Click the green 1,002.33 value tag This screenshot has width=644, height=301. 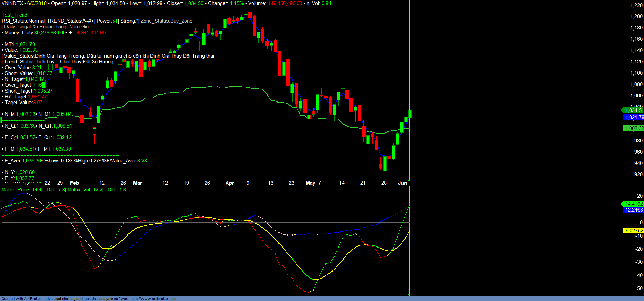(x=634, y=128)
